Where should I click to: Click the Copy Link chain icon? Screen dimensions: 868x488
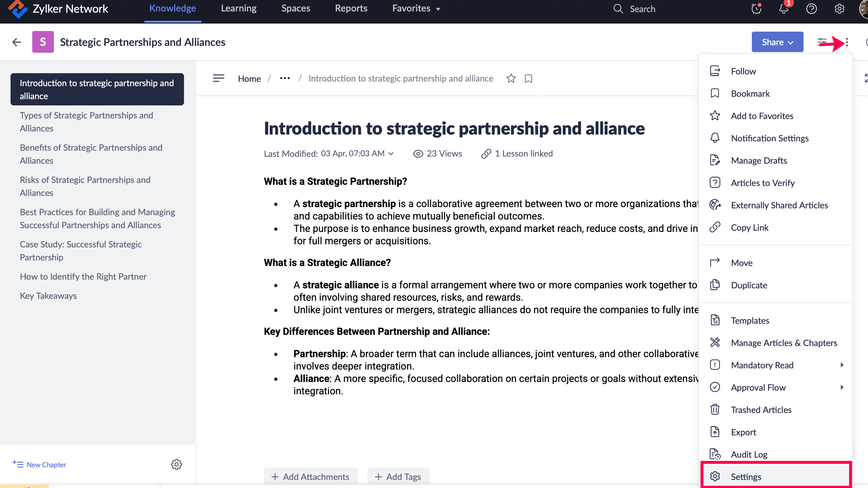coord(715,227)
